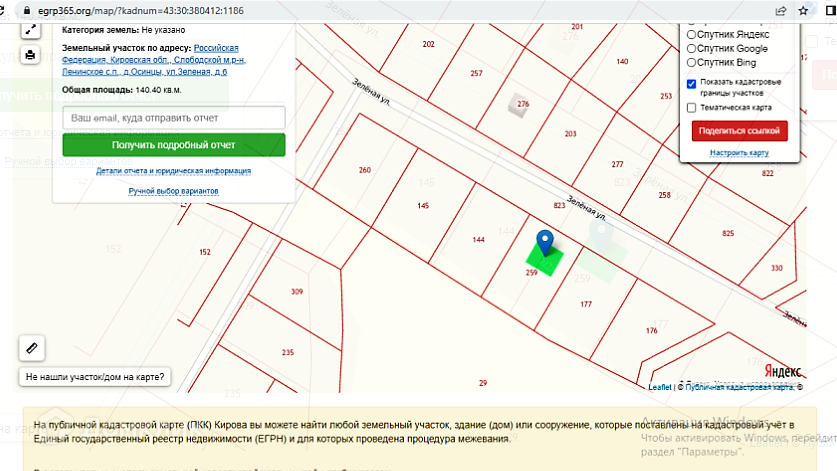Click parcel label 177 on map
Image resolution: width=837 pixels, height=471 pixels.
(586, 304)
